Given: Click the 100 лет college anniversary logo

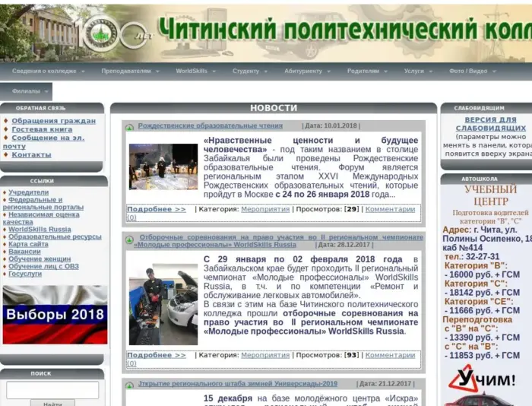Looking at the screenshot, I should 114,32.
